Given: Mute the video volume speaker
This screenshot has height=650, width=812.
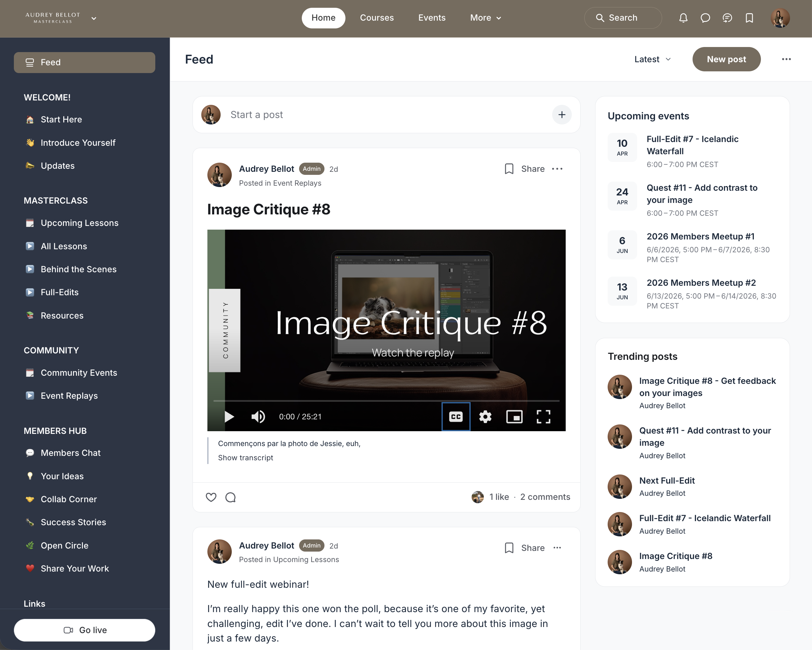Looking at the screenshot, I should [x=258, y=417].
